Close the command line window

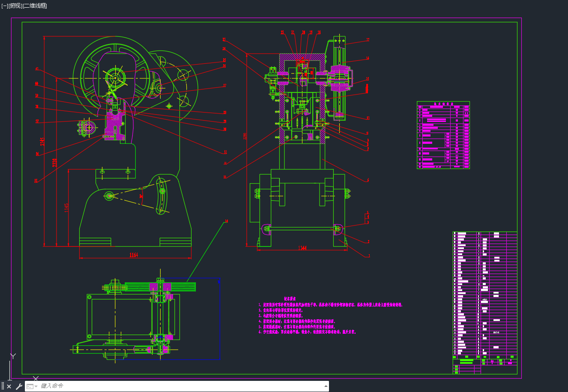[x=9, y=386]
